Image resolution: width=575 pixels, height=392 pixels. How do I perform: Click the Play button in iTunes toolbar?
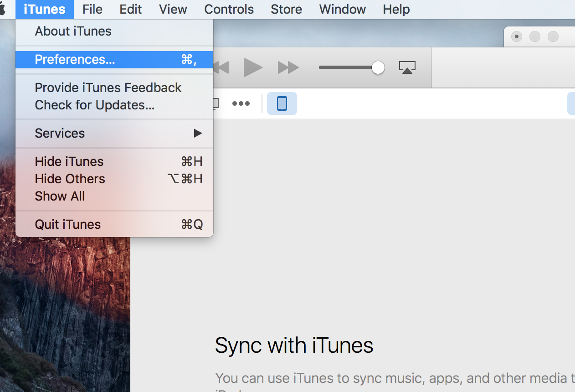click(253, 67)
